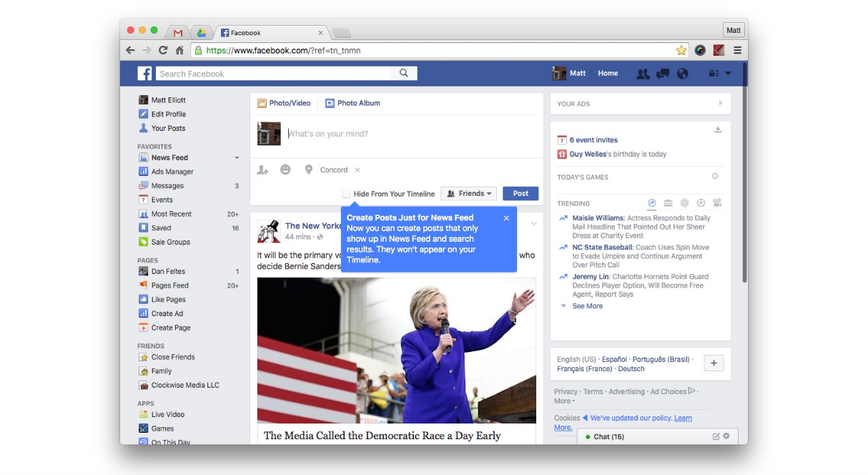Open the Today's Games settings gear
868x475 pixels.
[714, 177]
